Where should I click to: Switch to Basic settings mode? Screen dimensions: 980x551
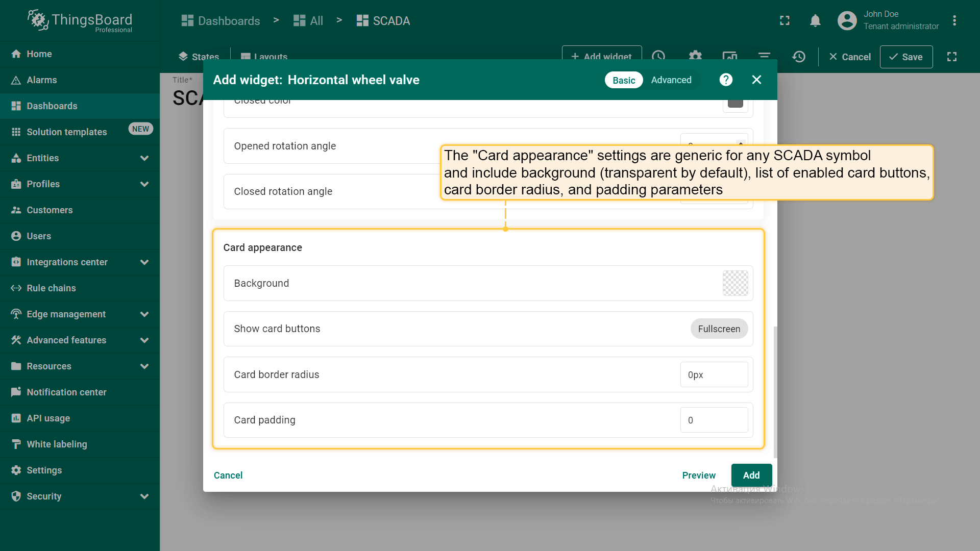pyautogui.click(x=623, y=80)
